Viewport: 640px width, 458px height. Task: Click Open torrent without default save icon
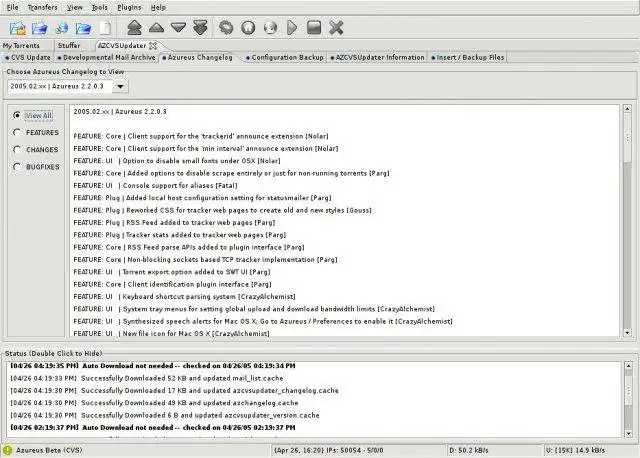pyautogui.click(x=40, y=28)
